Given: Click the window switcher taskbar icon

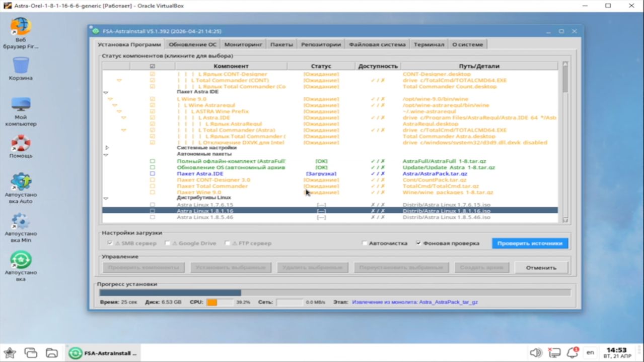Looking at the screenshot, I should [31, 353].
